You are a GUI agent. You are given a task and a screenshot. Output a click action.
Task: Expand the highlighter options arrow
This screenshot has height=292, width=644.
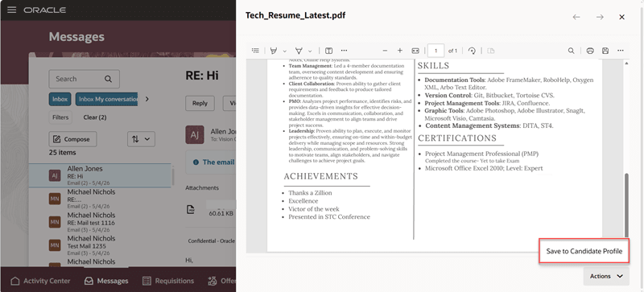[285, 51]
